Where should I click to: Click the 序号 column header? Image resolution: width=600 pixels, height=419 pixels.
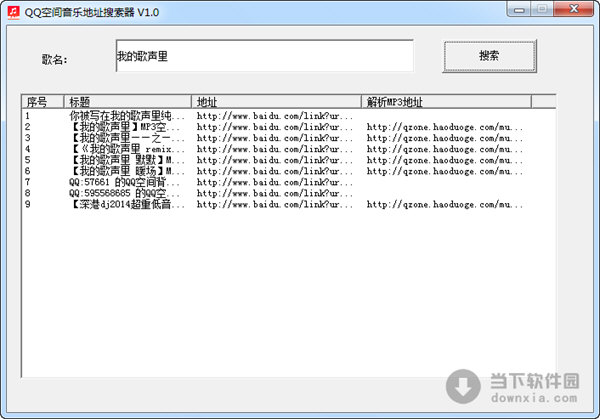[x=42, y=102]
